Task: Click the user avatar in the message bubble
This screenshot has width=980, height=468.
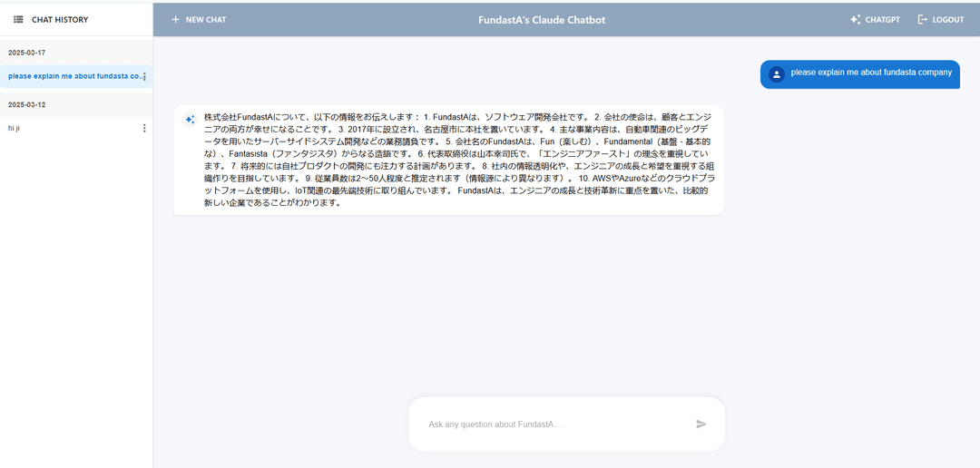Action: (777, 74)
